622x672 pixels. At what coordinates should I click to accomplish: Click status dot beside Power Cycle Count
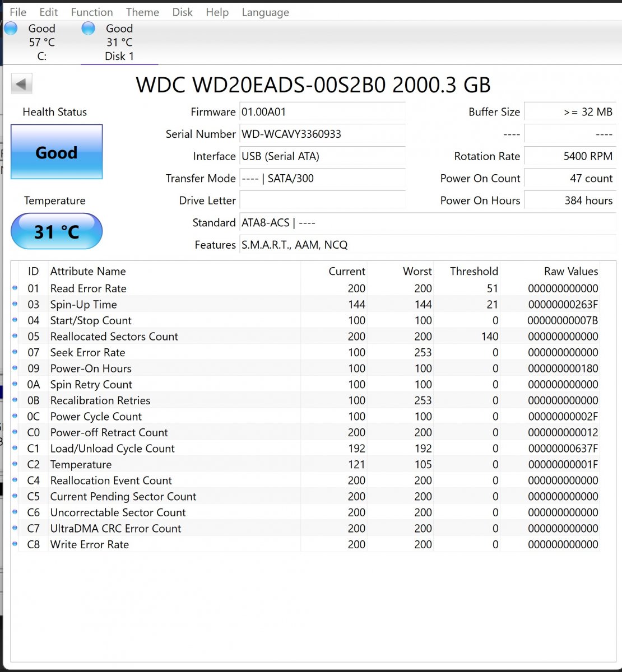(x=15, y=416)
